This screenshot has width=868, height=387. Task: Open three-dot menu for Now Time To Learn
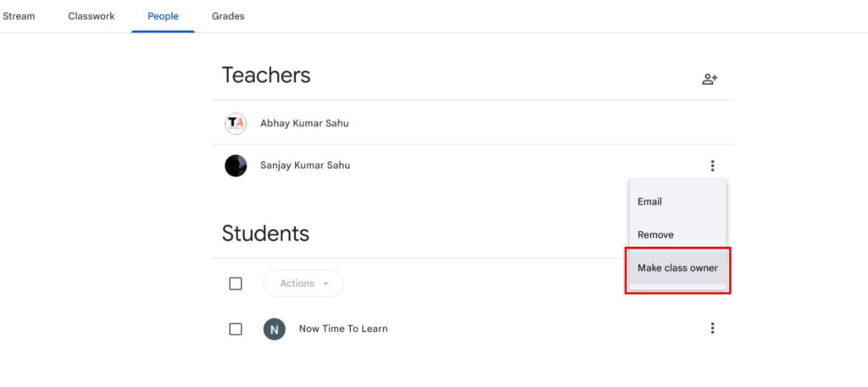tap(713, 328)
